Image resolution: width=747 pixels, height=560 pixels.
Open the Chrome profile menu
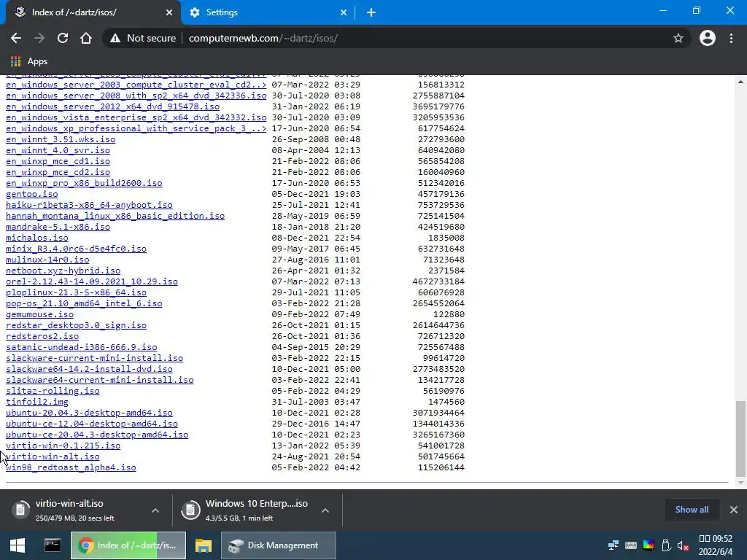pyautogui.click(x=708, y=38)
